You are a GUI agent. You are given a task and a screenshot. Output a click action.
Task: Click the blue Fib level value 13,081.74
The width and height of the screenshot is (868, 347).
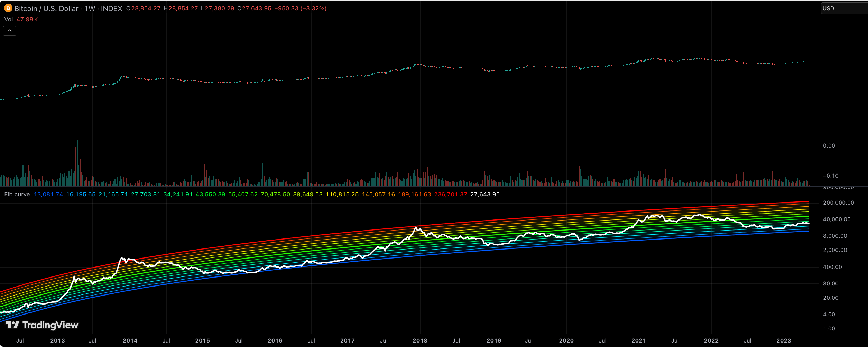(48, 194)
